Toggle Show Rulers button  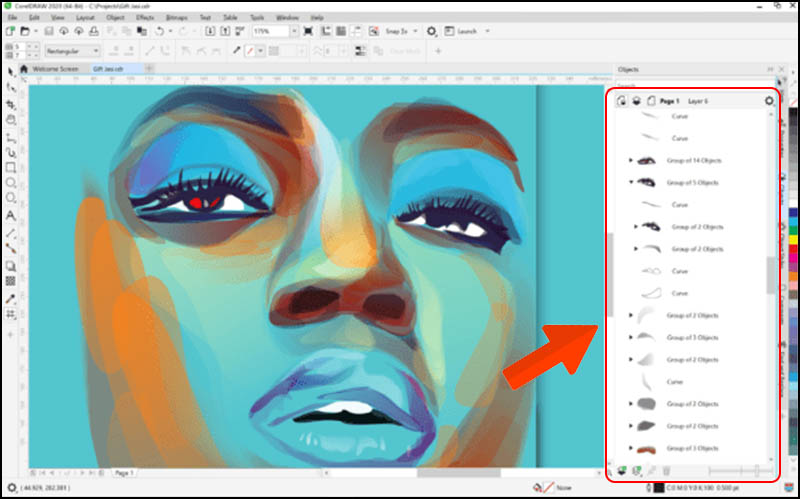click(326, 31)
